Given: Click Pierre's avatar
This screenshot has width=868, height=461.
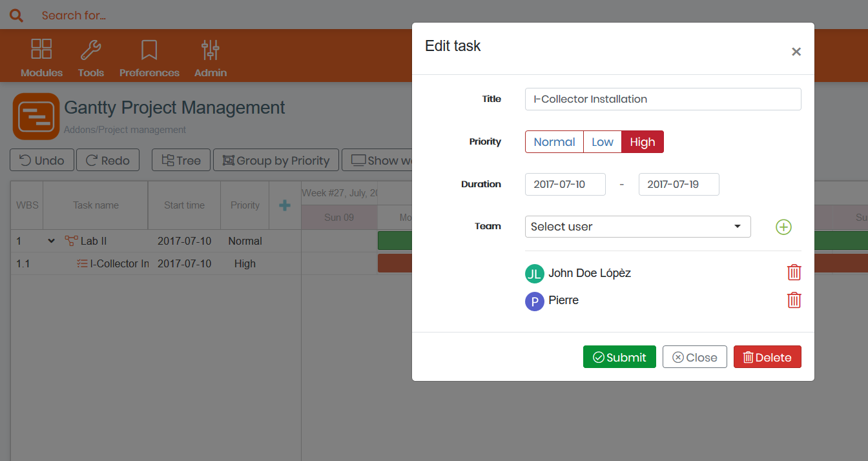Looking at the screenshot, I should pyautogui.click(x=535, y=301).
